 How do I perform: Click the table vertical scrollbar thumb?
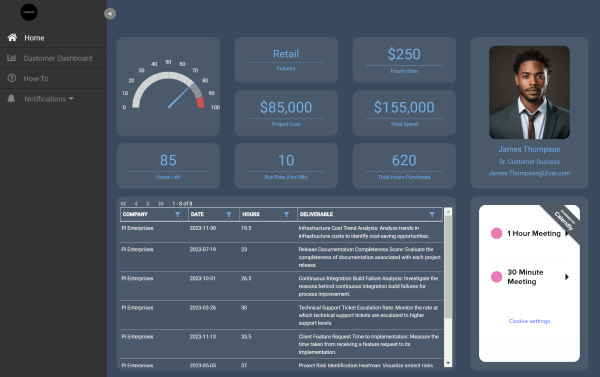pyautogui.click(x=448, y=267)
